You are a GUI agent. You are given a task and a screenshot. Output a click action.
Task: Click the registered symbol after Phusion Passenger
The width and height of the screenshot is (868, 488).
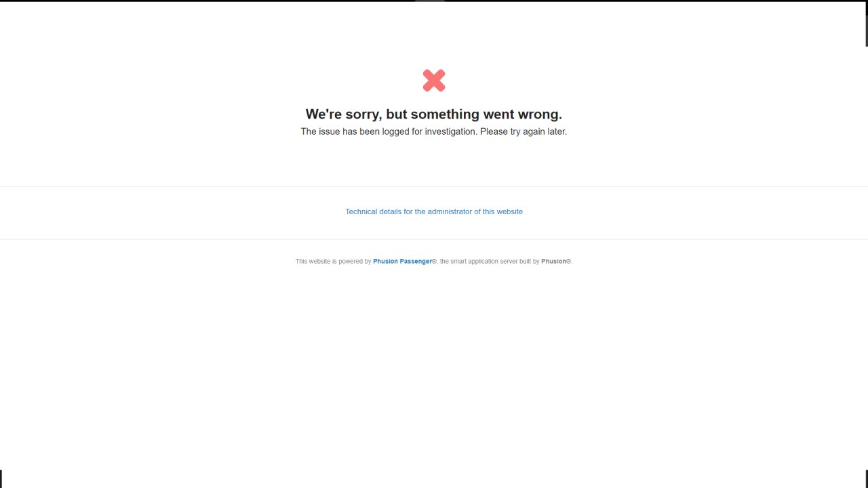click(x=435, y=261)
